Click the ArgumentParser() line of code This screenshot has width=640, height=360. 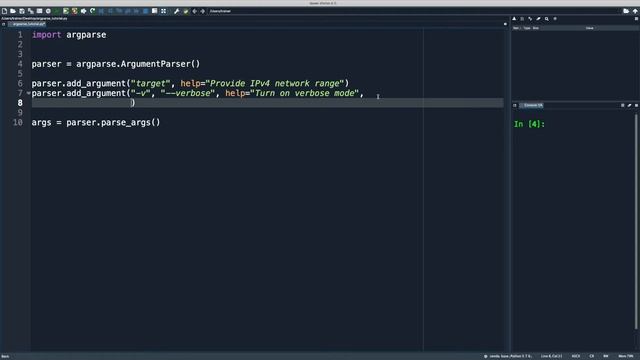[116, 64]
